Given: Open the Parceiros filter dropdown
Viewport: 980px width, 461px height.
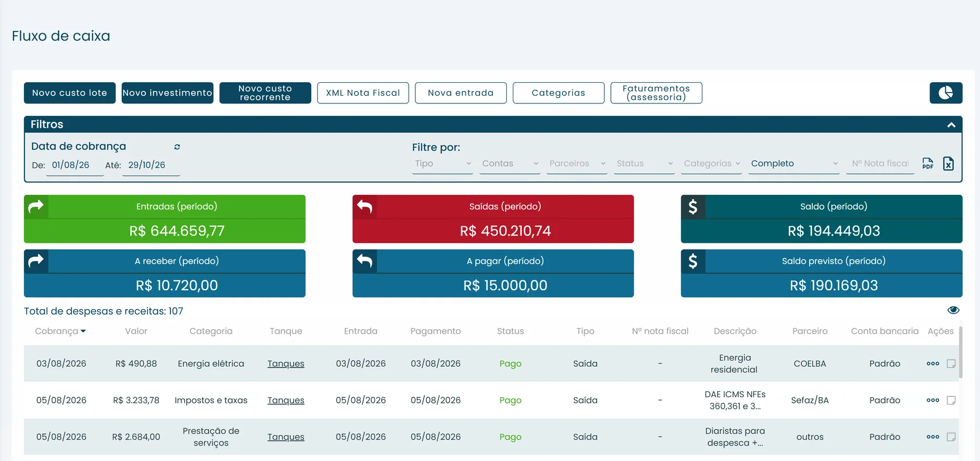Looking at the screenshot, I should tap(577, 163).
